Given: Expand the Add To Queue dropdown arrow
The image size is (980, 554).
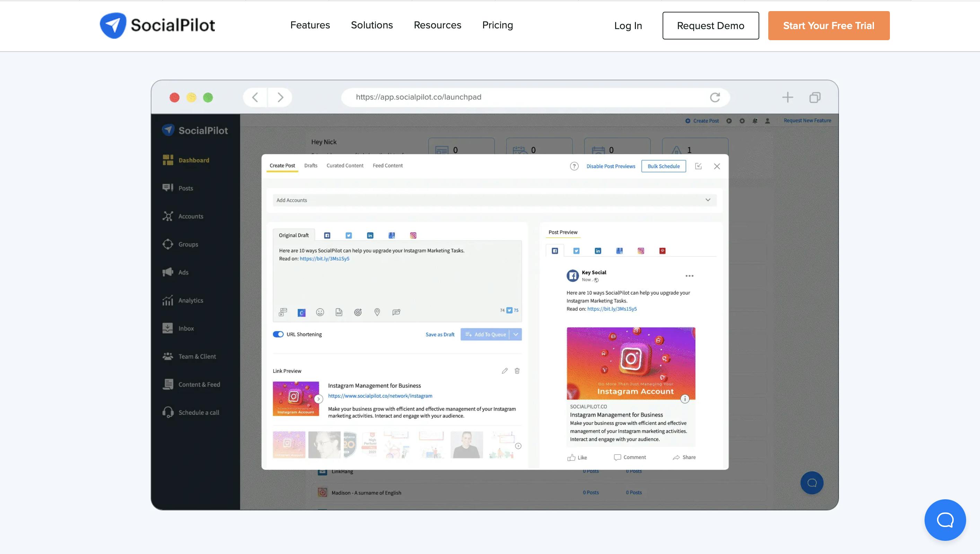Looking at the screenshot, I should point(516,334).
